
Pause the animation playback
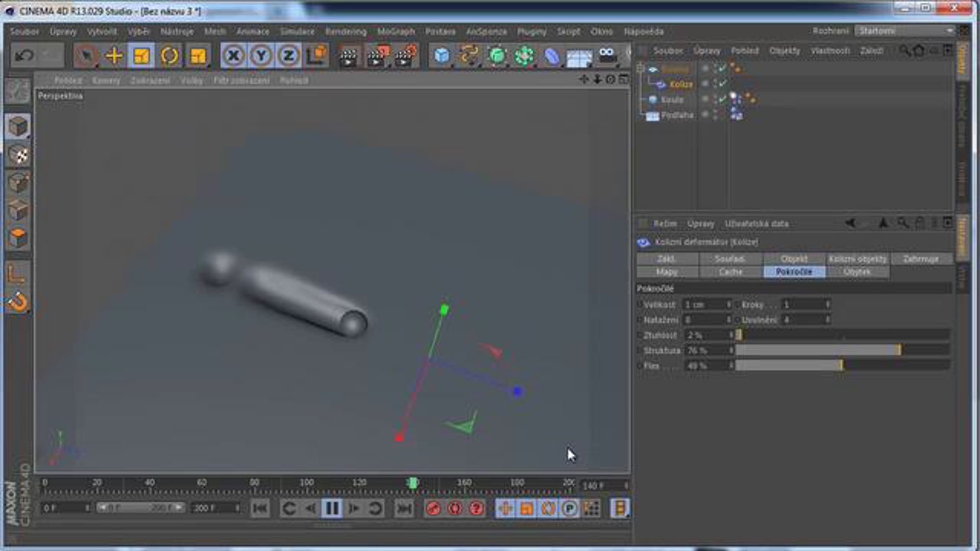click(x=332, y=508)
